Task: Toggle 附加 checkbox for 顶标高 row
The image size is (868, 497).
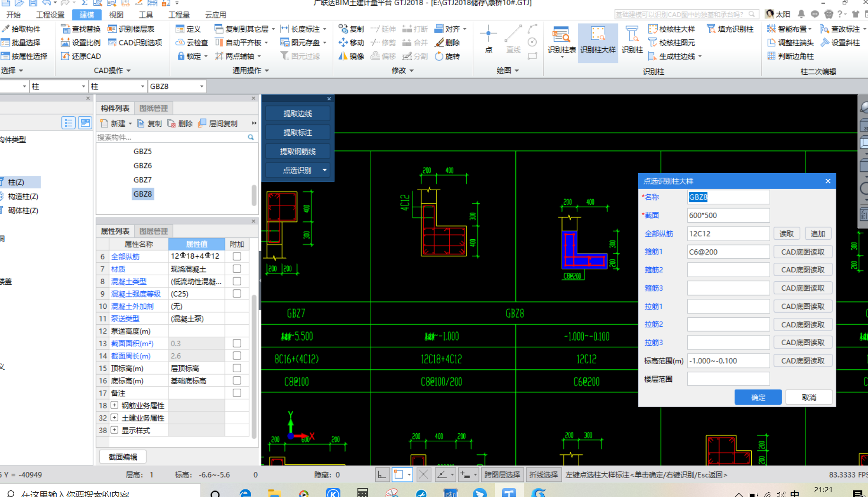Action: pyautogui.click(x=237, y=368)
